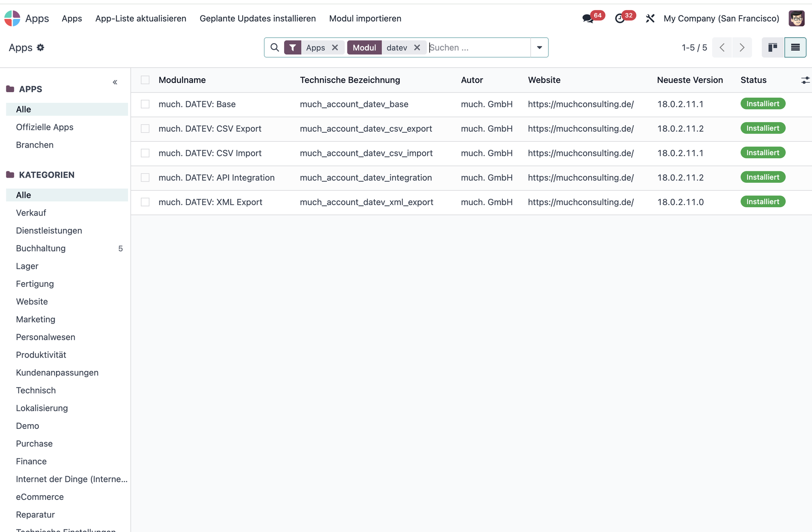Click much. GmbH author of DATEV: Base
This screenshot has width=812, height=532.
pos(487,104)
